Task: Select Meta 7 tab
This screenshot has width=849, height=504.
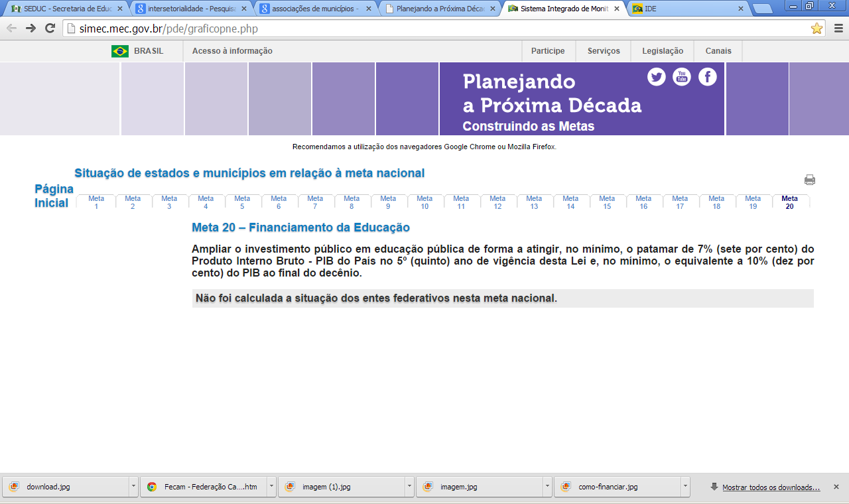Action: (x=315, y=202)
